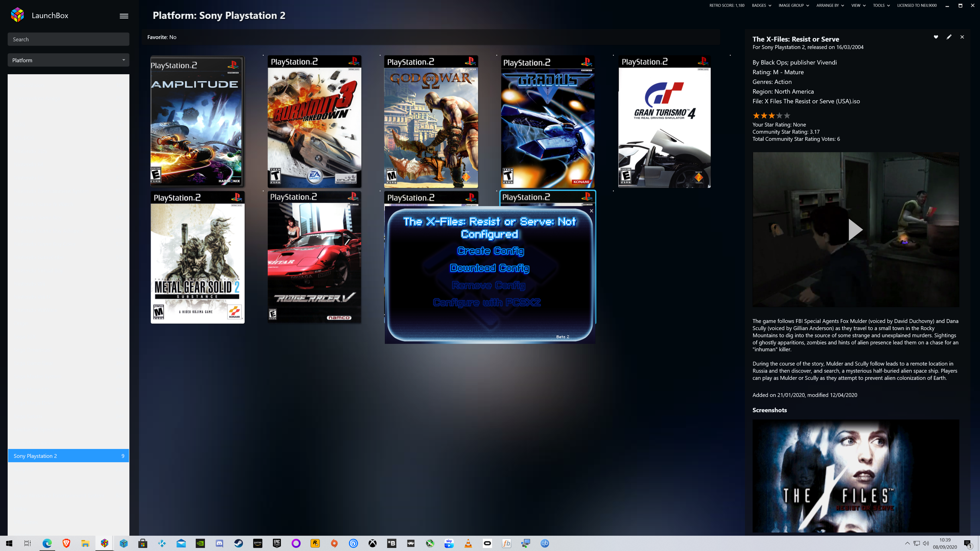Expand the Image Group menu
This screenshot has width=980, height=551.
click(x=794, y=5)
